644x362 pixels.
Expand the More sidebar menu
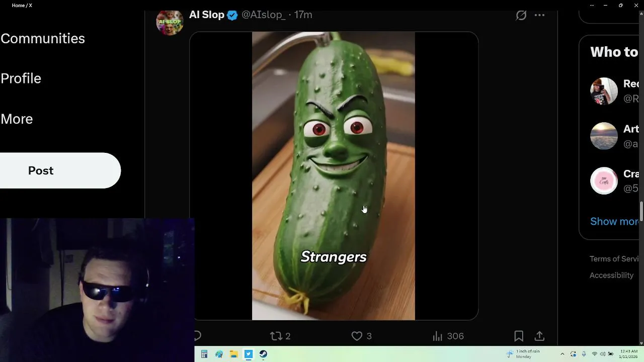coord(17,119)
